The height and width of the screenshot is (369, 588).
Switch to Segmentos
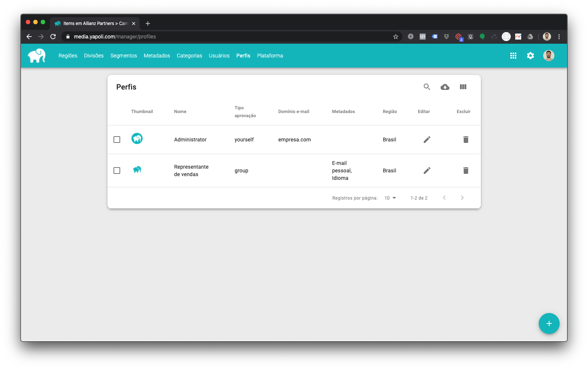click(x=124, y=56)
